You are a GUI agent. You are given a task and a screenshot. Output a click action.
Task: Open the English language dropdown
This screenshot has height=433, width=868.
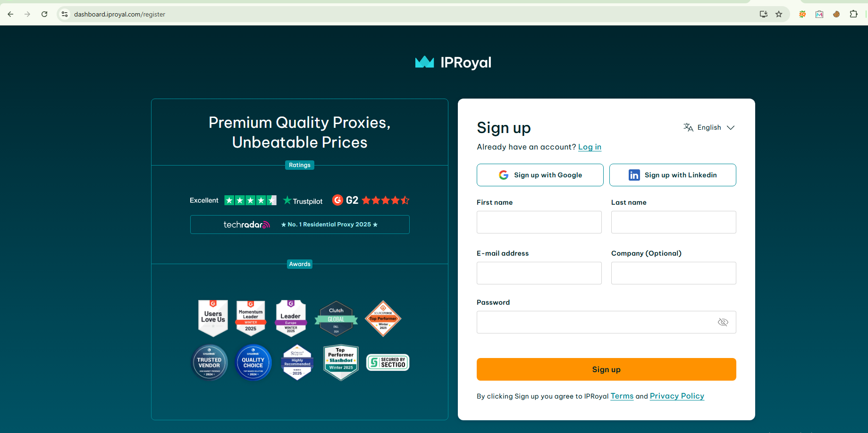pos(709,127)
